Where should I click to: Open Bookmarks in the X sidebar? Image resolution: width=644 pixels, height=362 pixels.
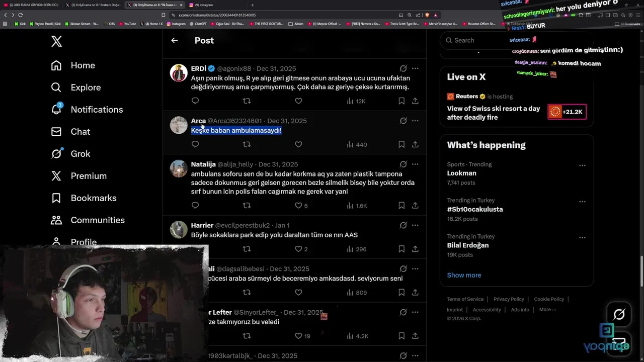click(x=84, y=198)
